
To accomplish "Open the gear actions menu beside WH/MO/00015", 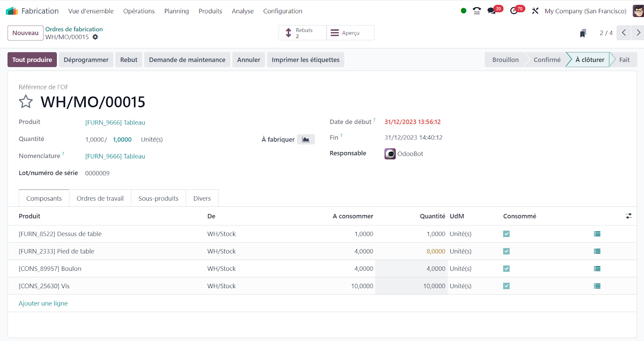I will pyautogui.click(x=95, y=37).
